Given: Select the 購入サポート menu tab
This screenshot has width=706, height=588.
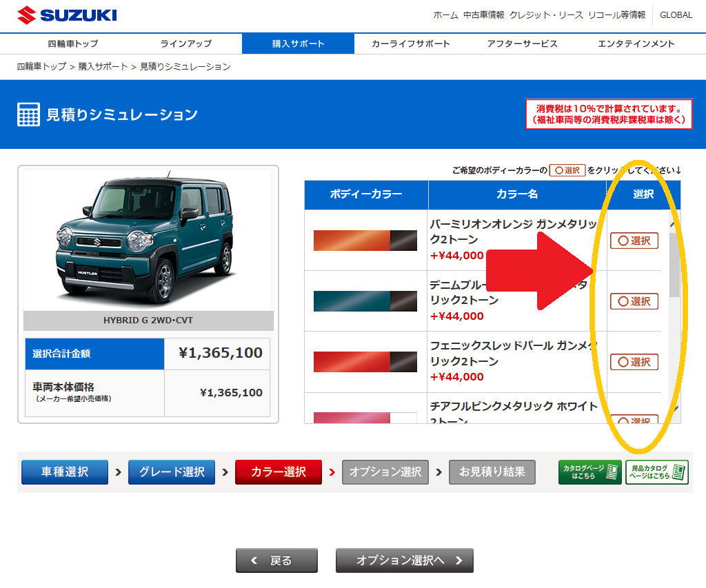Looking at the screenshot, I should click(298, 43).
